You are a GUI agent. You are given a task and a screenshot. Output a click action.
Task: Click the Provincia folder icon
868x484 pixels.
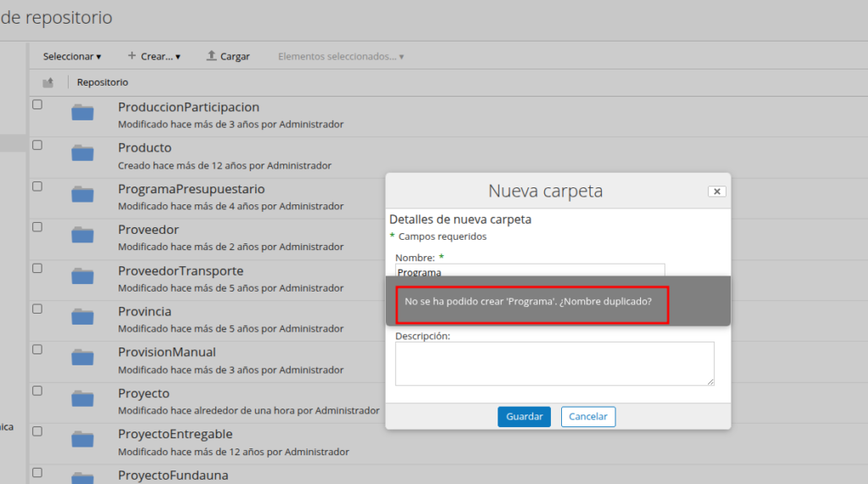pyautogui.click(x=82, y=317)
